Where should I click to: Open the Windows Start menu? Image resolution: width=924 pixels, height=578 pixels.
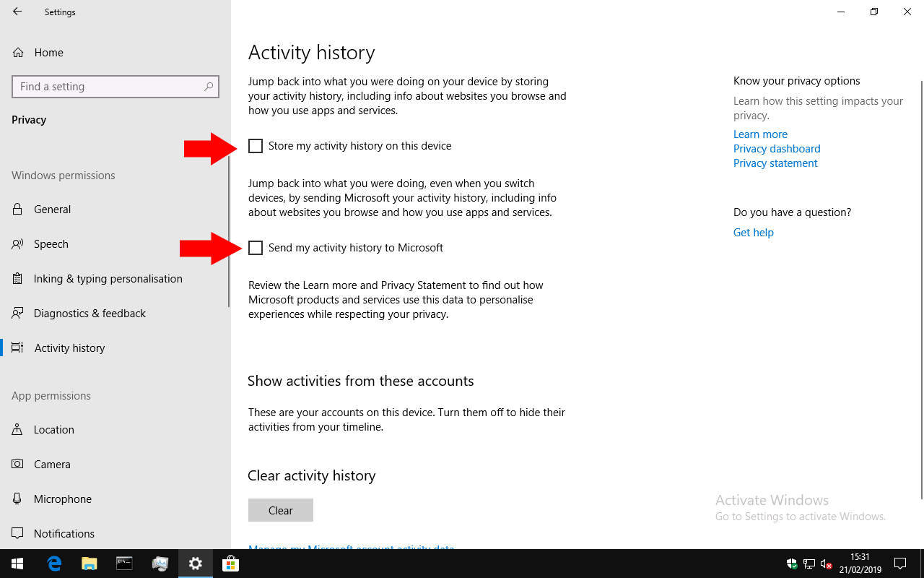point(17,564)
